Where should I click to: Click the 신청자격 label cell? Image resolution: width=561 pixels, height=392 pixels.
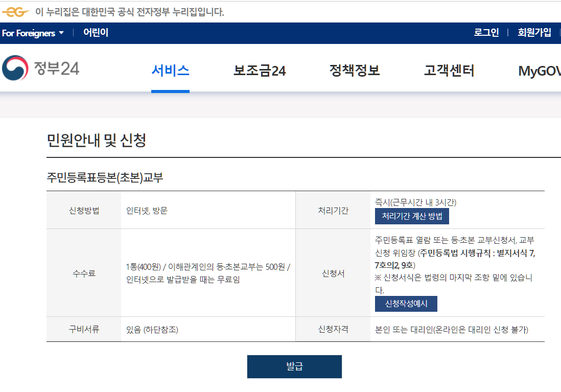coord(333,329)
